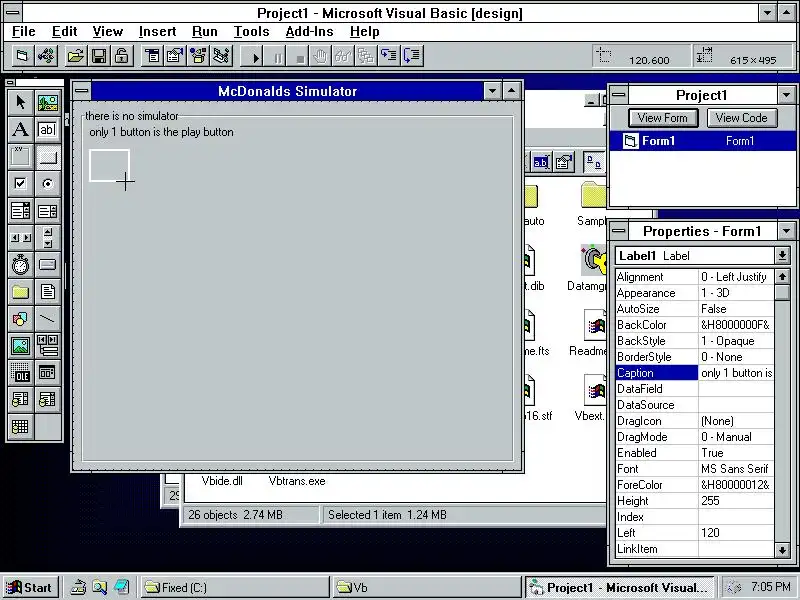Viewport: 800px width, 600px height.
Task: Select the Pointer tool in the toolbox
Action: point(20,103)
